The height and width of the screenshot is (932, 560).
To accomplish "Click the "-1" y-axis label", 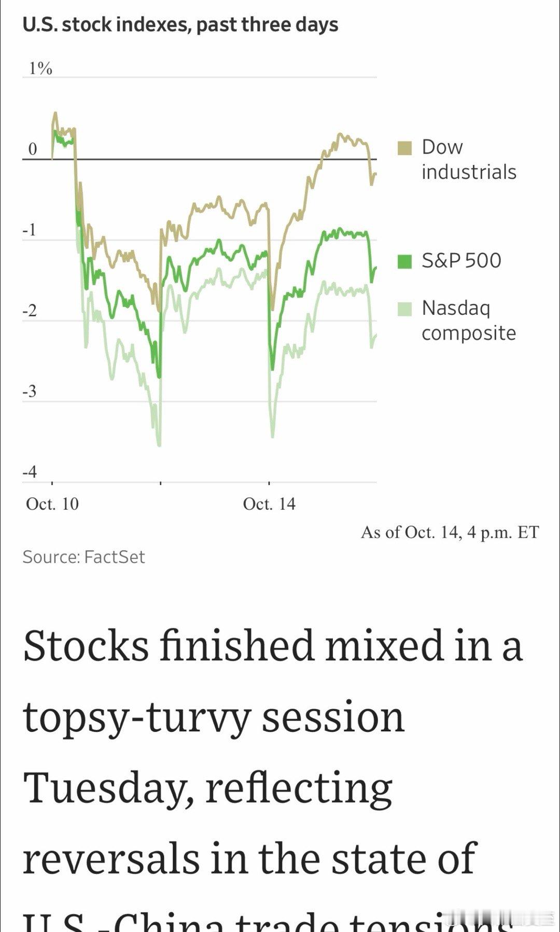I will [30, 230].
